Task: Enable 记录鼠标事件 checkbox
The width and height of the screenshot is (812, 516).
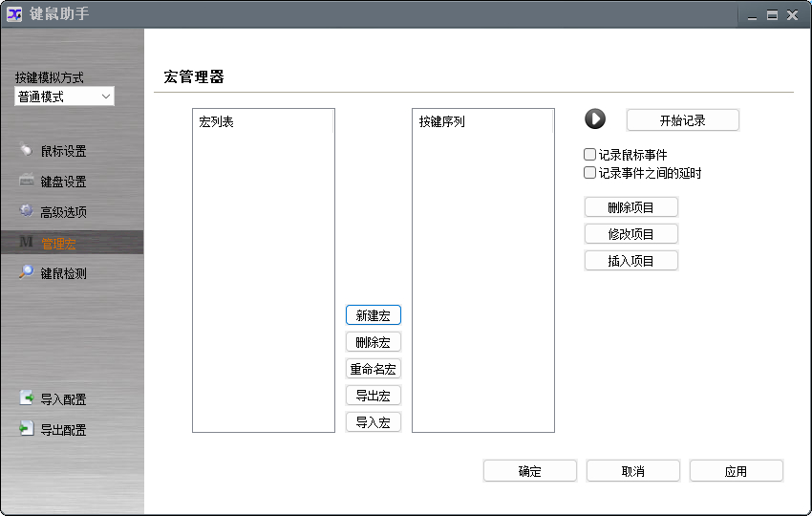Action: [589, 154]
